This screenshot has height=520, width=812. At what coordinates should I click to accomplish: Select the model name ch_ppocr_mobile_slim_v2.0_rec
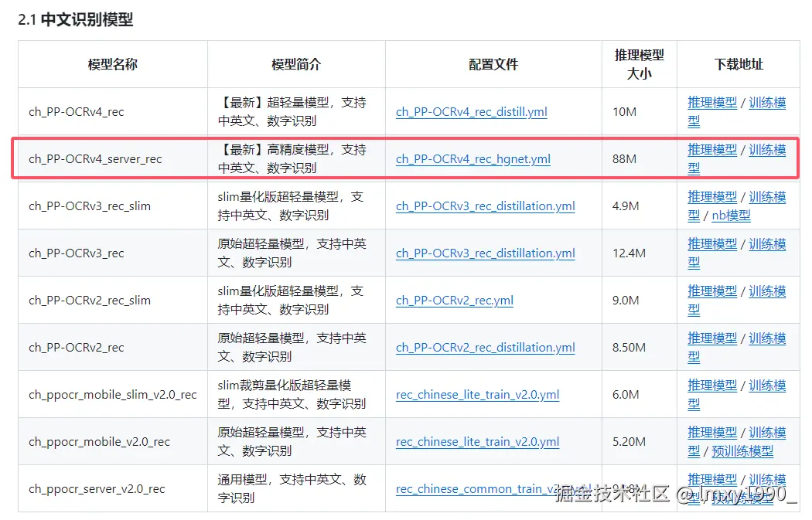click(x=112, y=394)
